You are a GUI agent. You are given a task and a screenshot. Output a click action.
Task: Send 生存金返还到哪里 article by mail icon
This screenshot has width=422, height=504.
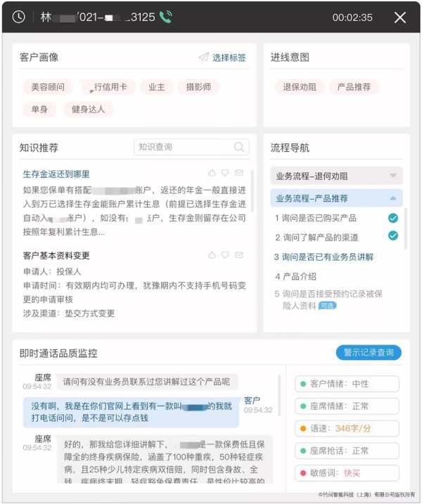[238, 173]
